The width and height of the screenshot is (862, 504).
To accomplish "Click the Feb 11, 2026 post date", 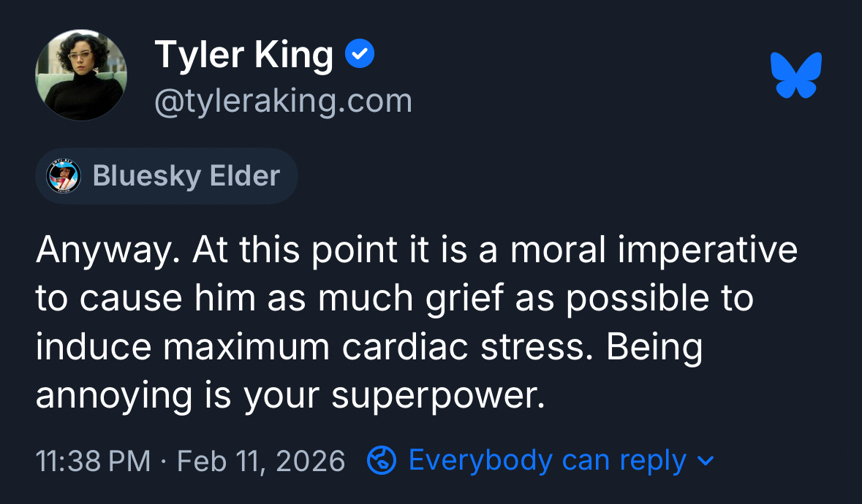I will point(261,461).
